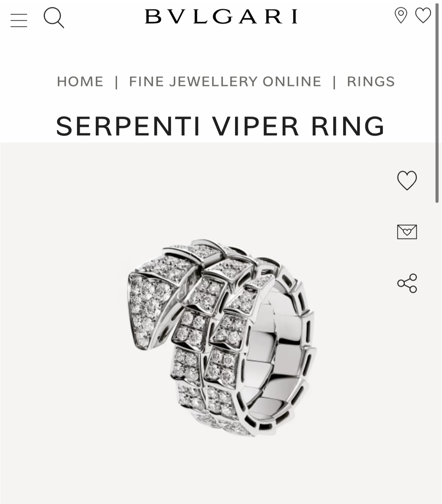
Task: Click the envelope drop-a-hint icon
Action: click(407, 232)
